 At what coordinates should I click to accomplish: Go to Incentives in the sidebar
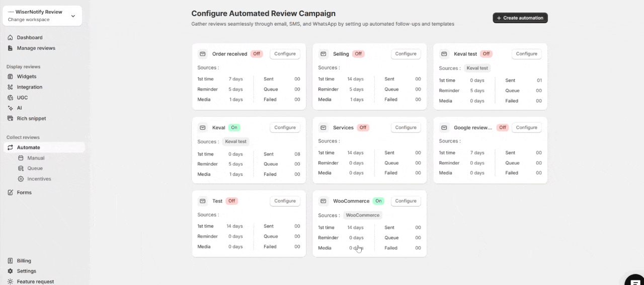click(39, 179)
